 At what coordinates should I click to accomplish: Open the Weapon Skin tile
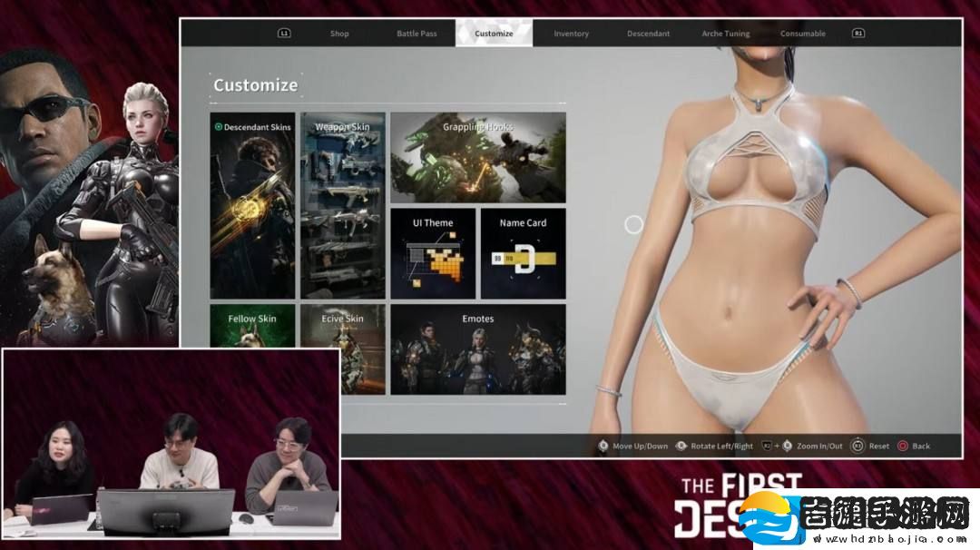(342, 206)
